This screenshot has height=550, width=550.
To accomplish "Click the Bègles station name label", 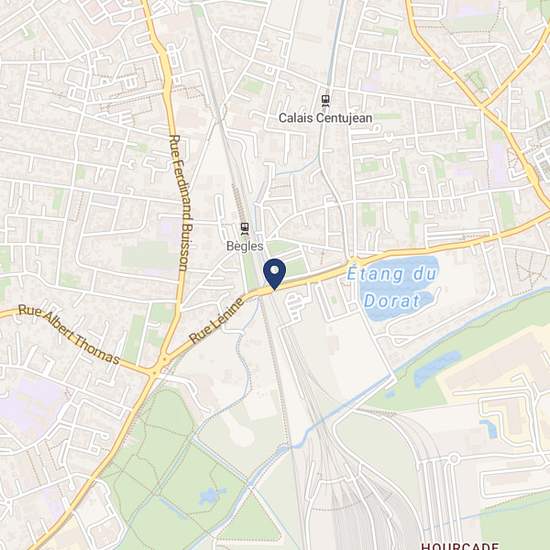I will click(244, 246).
